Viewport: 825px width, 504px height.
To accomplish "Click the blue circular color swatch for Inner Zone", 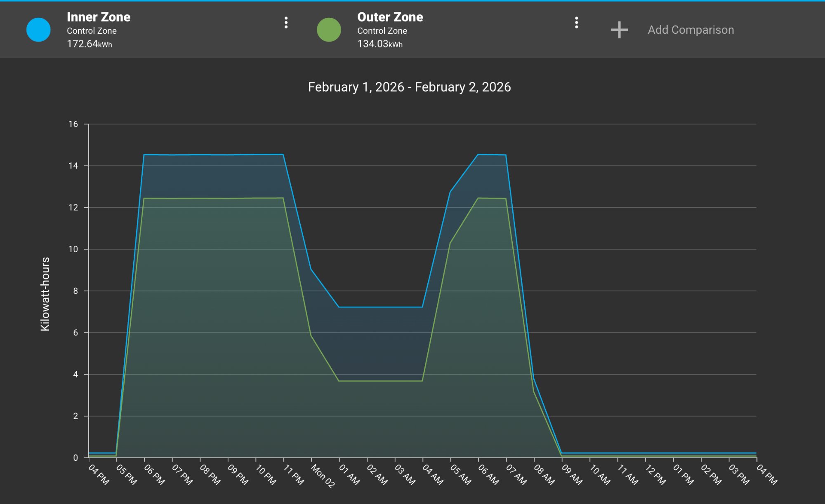I will 39,29.
